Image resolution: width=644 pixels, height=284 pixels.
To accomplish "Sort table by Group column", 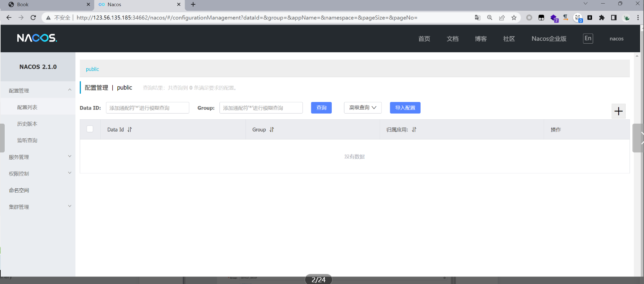I will [272, 129].
